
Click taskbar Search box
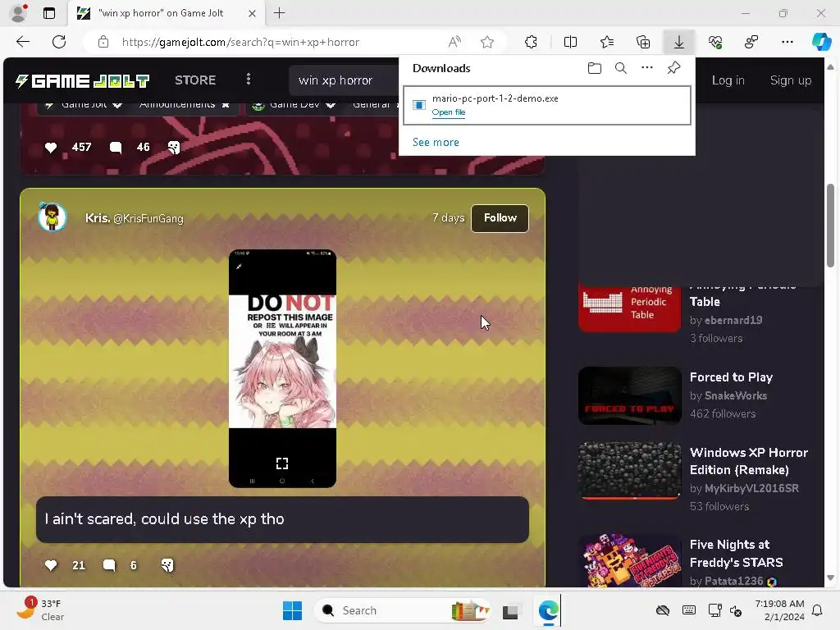pos(402,610)
